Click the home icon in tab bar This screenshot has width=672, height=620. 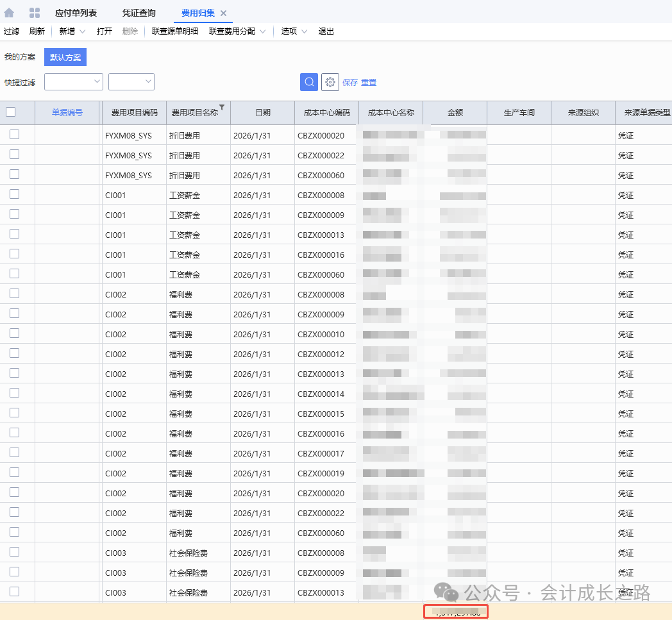pos(9,13)
